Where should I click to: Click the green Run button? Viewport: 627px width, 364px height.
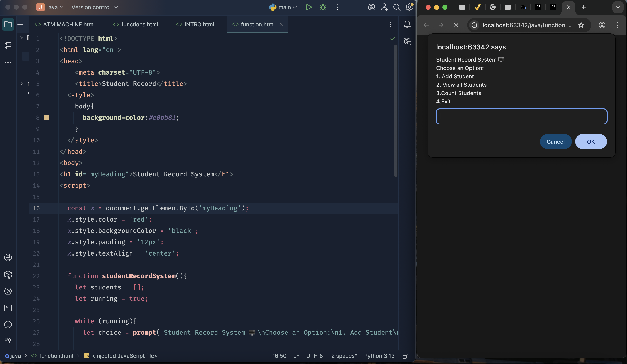309,7
